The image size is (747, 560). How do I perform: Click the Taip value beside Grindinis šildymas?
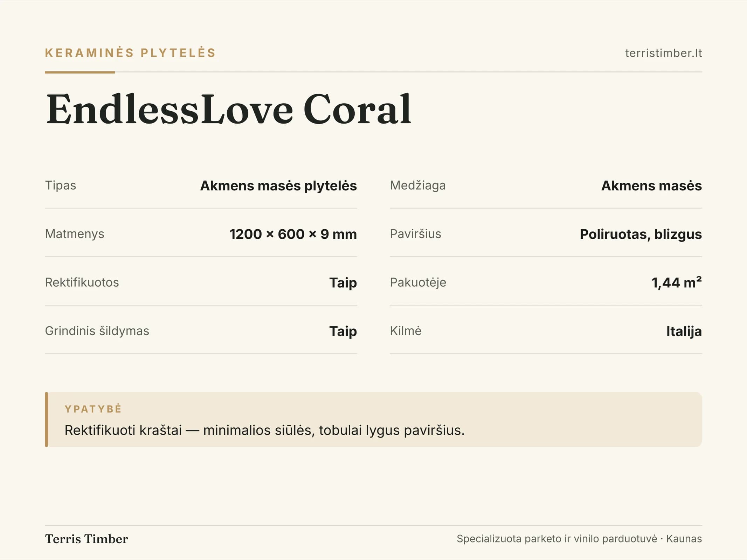point(343,331)
